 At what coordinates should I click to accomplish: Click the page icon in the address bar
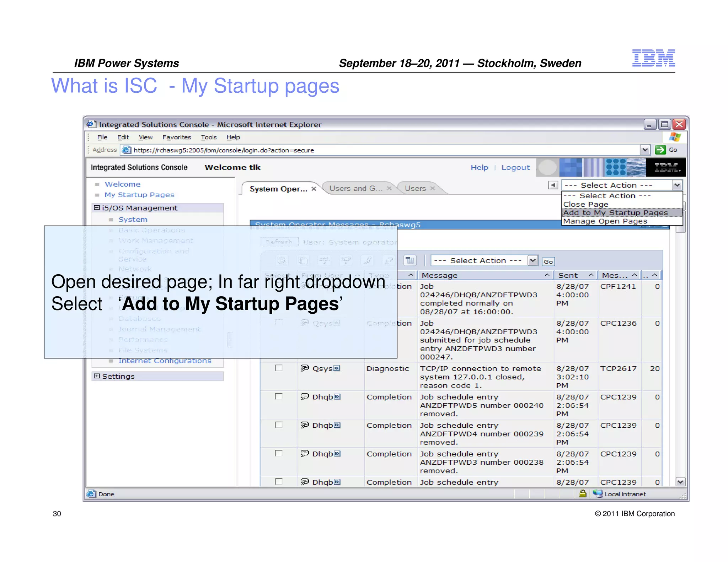click(126, 150)
